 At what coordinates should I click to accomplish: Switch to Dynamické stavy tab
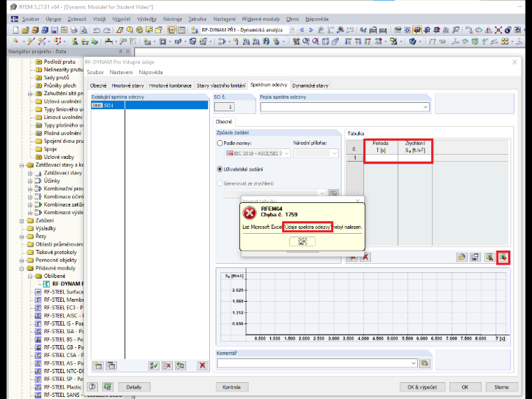click(310, 85)
